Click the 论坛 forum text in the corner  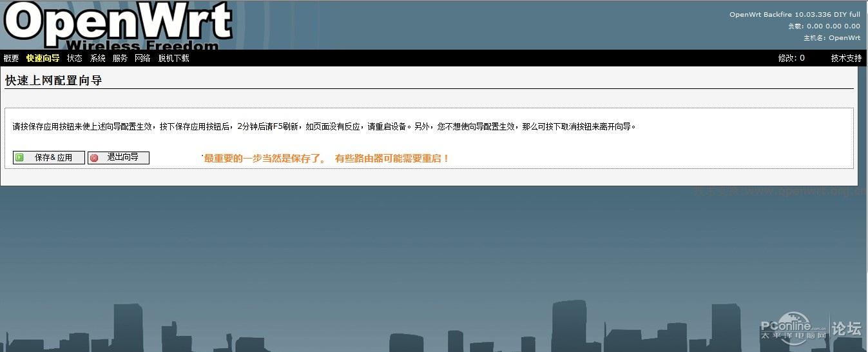[x=847, y=329]
